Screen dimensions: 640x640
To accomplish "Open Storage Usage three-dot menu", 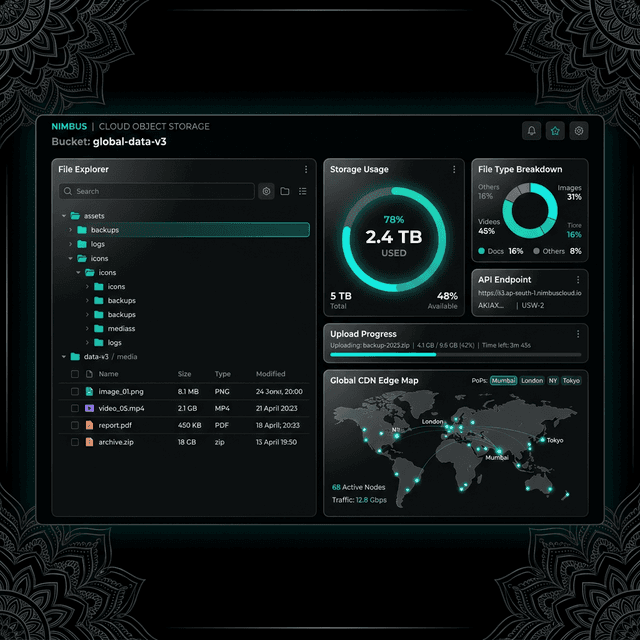I will tap(454, 169).
